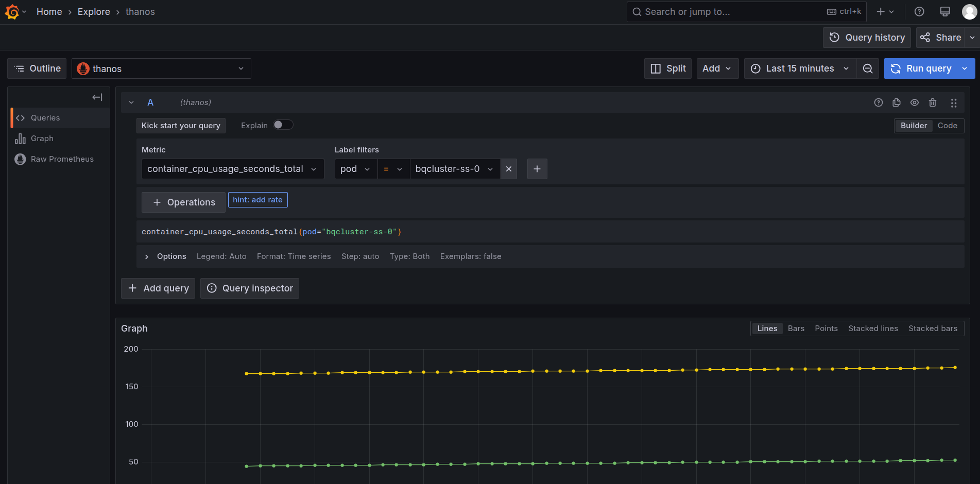Apply the hint: add rate suggestion

pos(257,200)
